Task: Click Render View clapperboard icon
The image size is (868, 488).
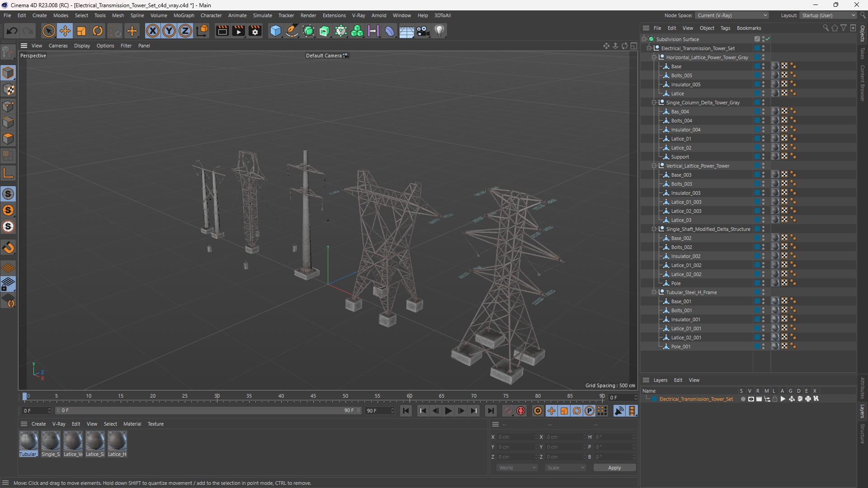Action: [222, 31]
